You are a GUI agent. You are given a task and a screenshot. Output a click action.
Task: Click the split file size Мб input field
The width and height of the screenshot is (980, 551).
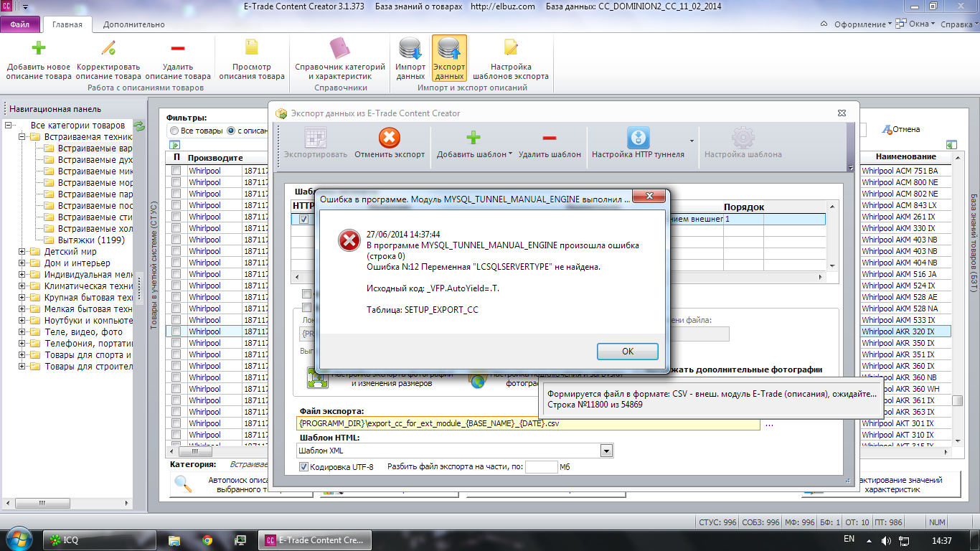(541, 467)
